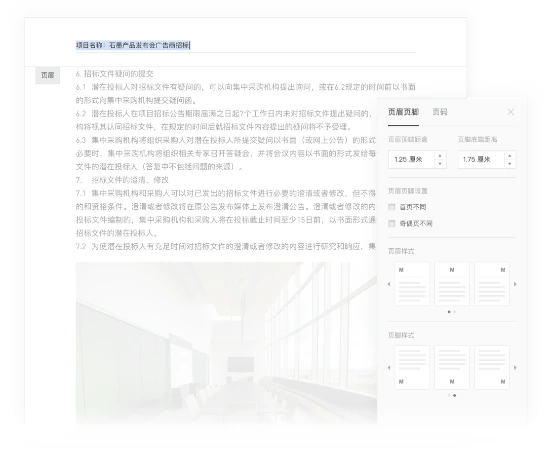Viewport: 553px width, 455px height.
Task: Click paragraph 6.3 集中采购机构将组织采购人
Action: [226, 153]
